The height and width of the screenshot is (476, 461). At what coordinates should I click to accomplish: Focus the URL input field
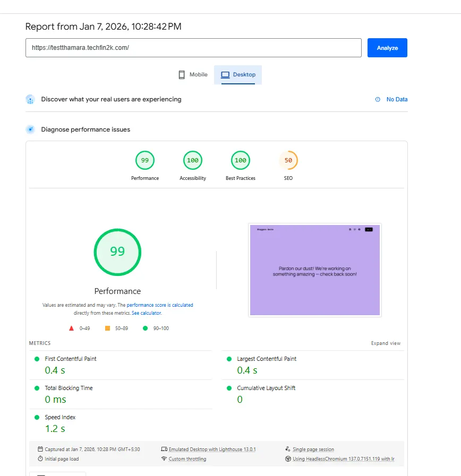click(x=193, y=48)
